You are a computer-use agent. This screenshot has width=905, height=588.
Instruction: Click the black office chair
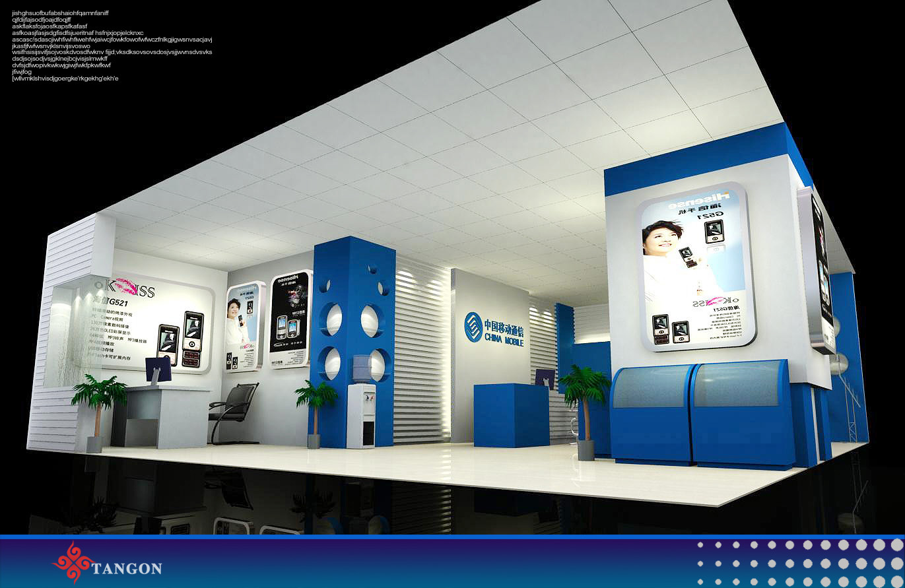tap(234, 412)
